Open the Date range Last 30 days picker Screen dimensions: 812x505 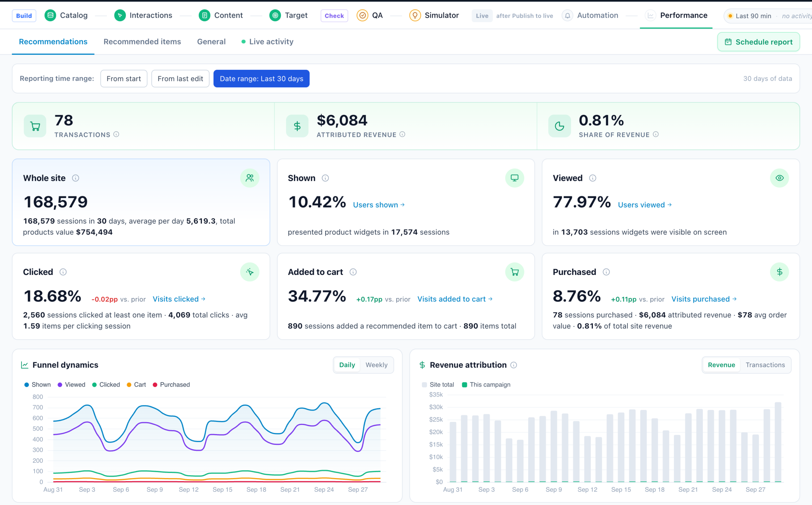click(x=261, y=78)
